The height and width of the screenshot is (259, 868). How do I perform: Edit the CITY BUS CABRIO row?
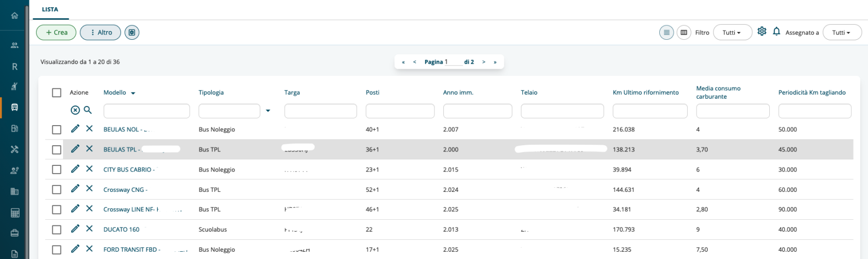[75, 169]
